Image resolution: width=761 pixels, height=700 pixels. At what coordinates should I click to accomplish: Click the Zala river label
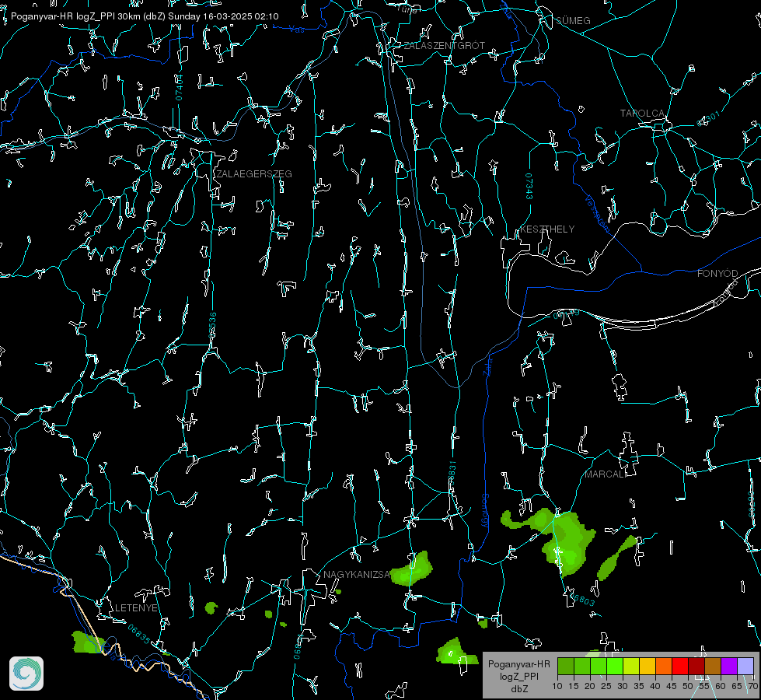(x=487, y=366)
